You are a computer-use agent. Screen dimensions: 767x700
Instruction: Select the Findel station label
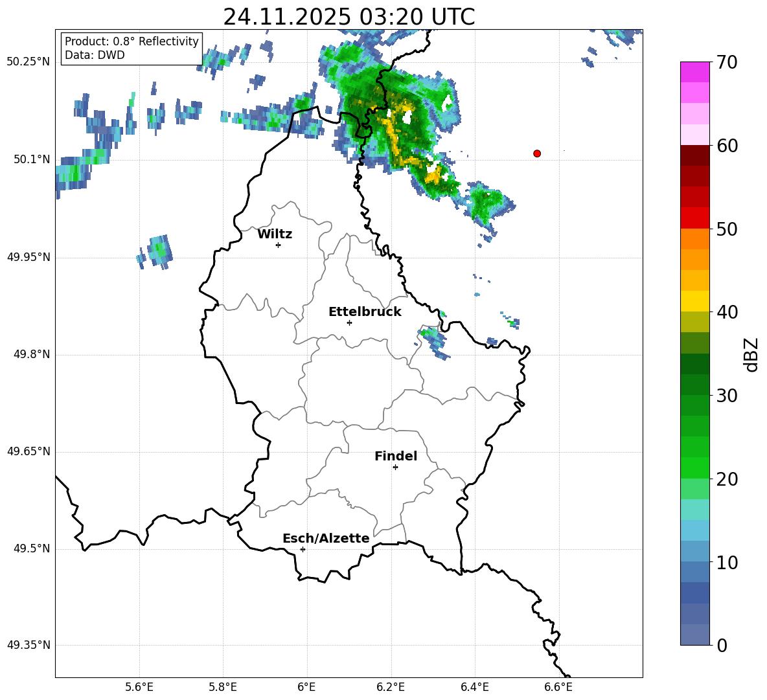(x=396, y=456)
